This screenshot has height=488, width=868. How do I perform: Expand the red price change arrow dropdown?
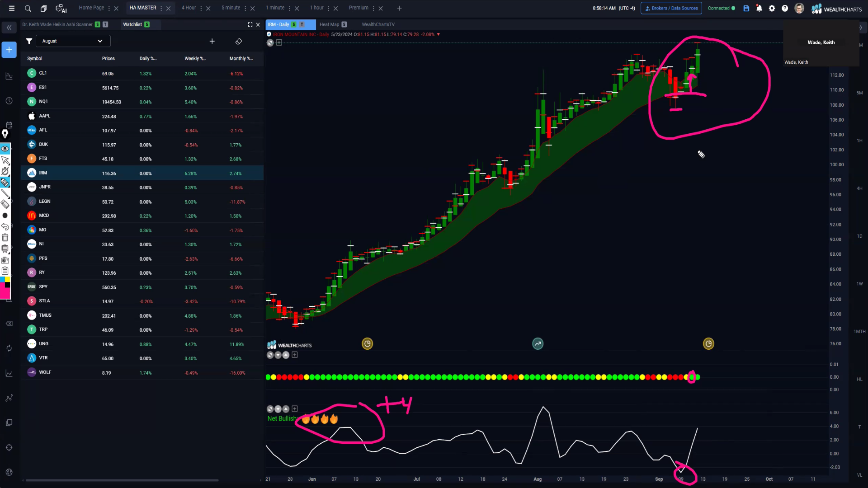click(438, 34)
